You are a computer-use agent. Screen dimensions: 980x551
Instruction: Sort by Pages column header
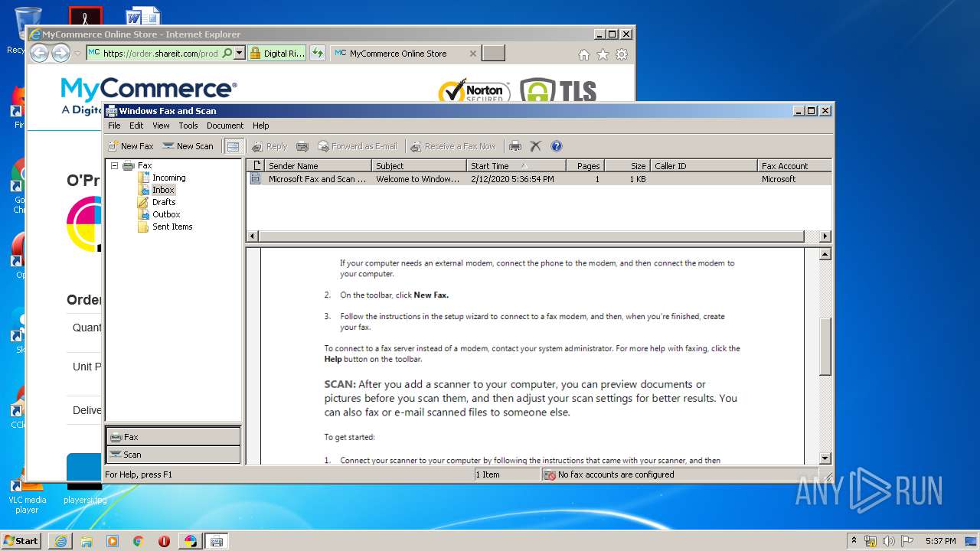click(x=585, y=165)
